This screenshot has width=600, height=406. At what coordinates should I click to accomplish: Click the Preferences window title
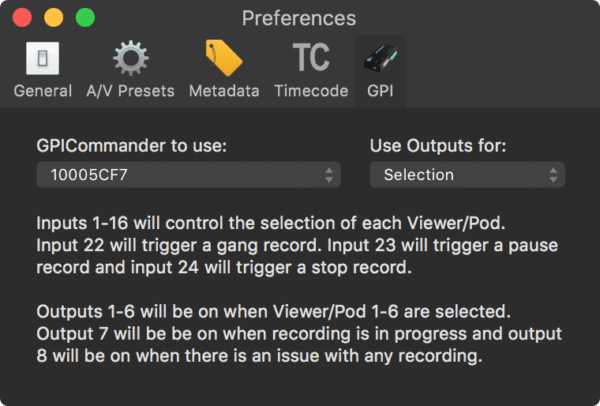click(299, 18)
